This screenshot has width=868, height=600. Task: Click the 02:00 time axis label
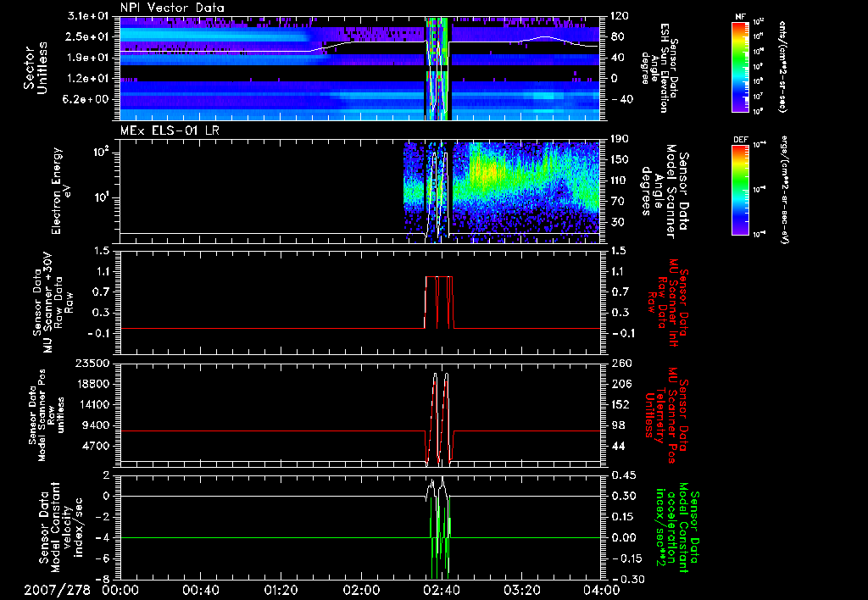(x=361, y=590)
